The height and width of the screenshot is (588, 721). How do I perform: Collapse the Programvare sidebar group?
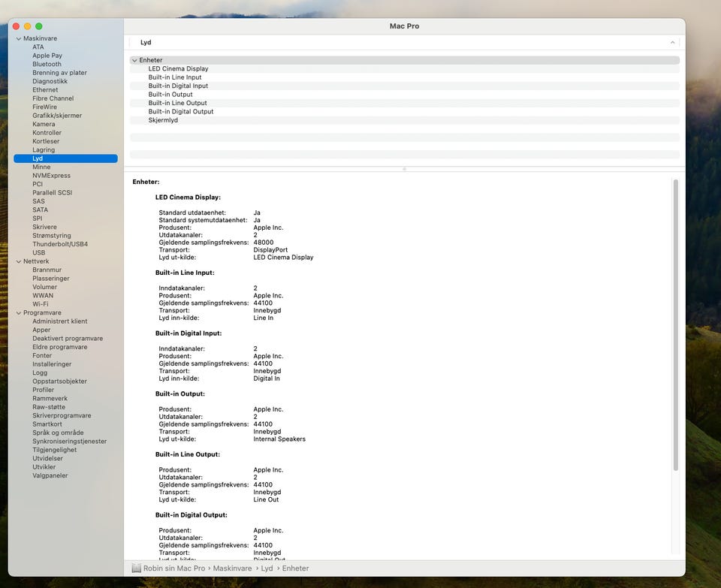(19, 313)
